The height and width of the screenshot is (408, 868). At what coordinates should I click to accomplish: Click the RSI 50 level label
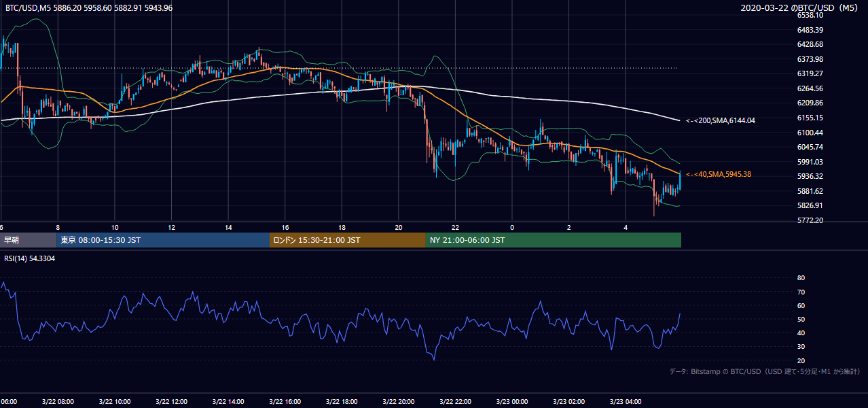(x=801, y=319)
